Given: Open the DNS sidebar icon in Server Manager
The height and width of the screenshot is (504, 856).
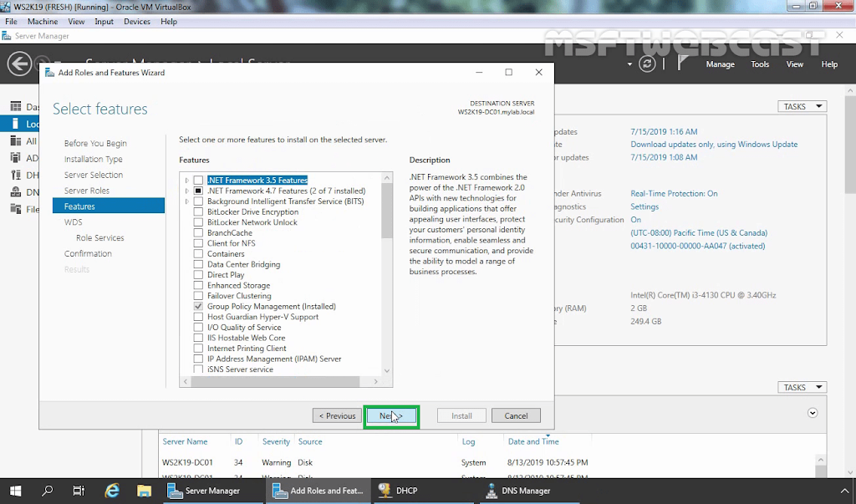Looking at the screenshot, I should coord(16,191).
